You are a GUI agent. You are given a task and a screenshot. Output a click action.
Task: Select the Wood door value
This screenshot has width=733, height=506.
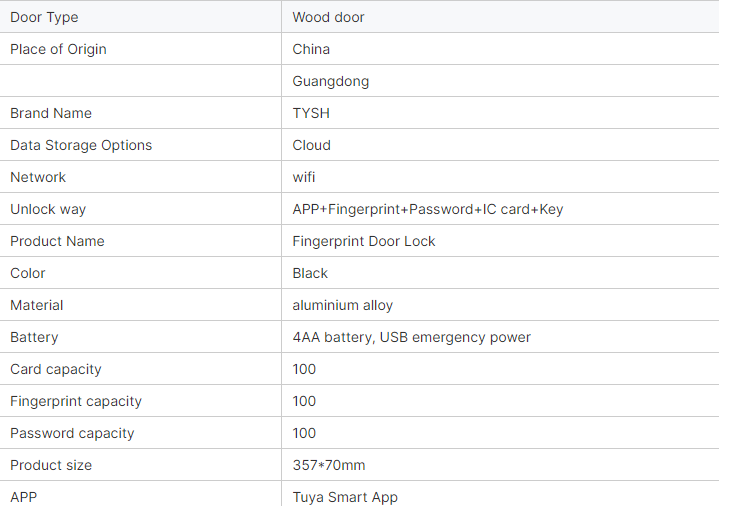[x=328, y=17]
